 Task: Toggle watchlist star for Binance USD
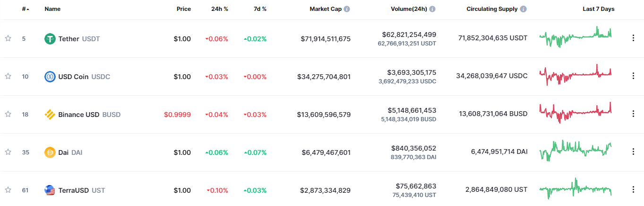tap(8, 115)
